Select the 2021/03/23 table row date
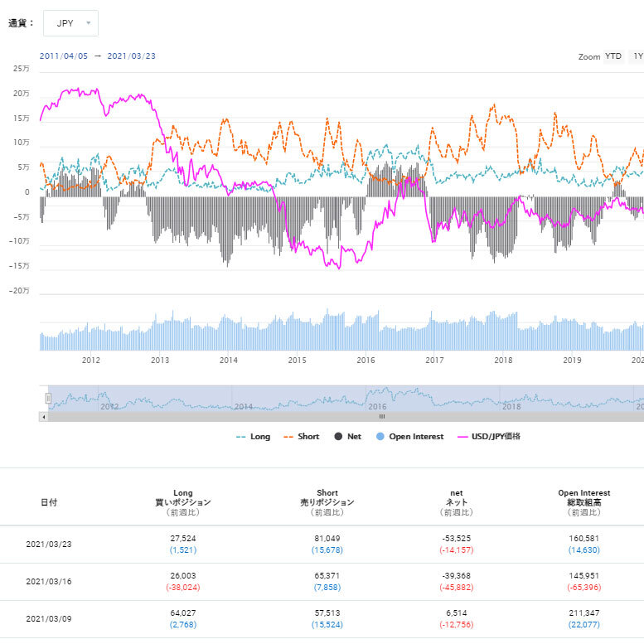The image size is (644, 644). coord(49,545)
